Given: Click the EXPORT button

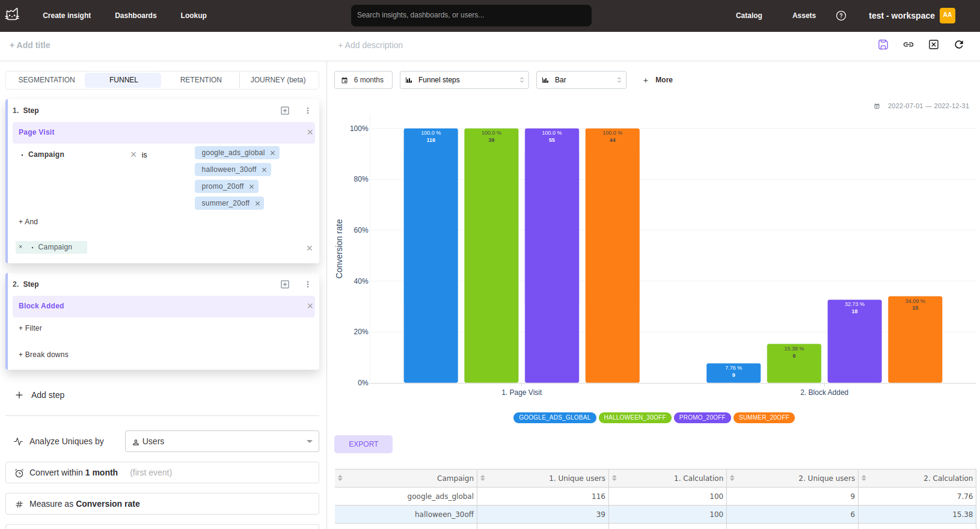Looking at the screenshot, I should coord(363,444).
